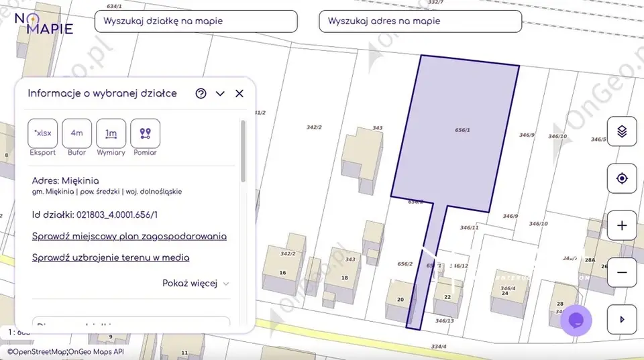
Task: Open the map layers menu
Action: click(x=622, y=131)
